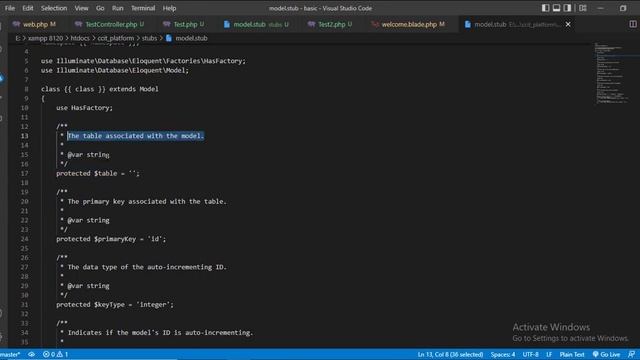Change the UTF-8 encoding setting
The height and width of the screenshot is (360, 640).
(x=531, y=354)
